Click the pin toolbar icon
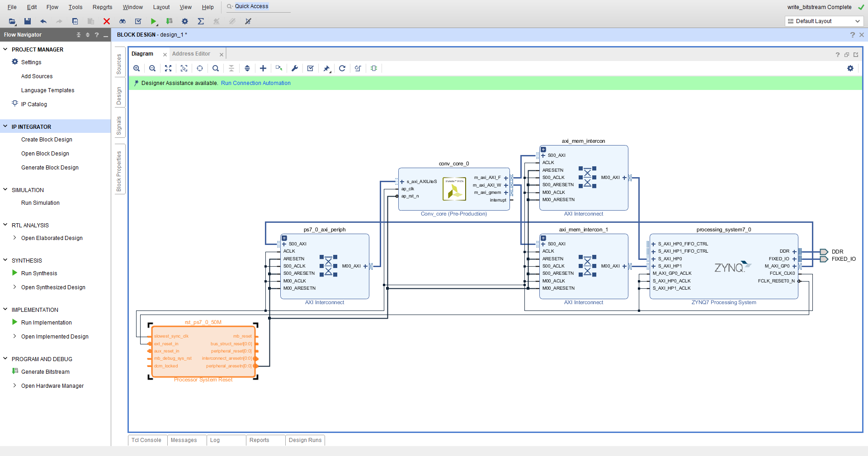 [x=326, y=68]
